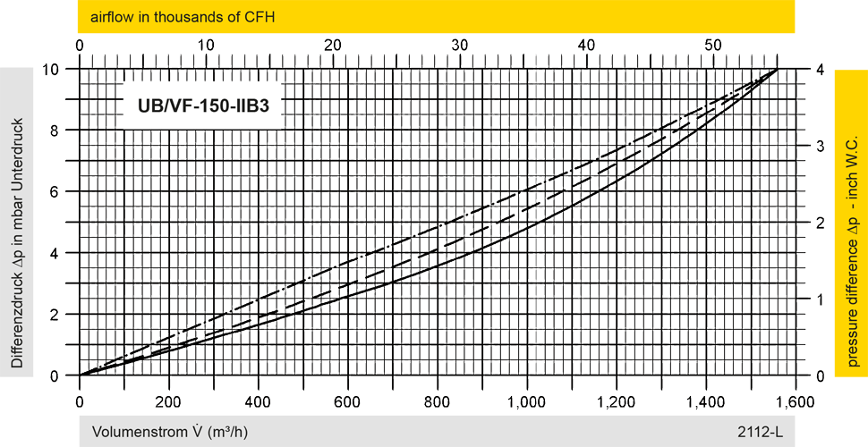Screen dimensions: 868x447
Task: Click the 10 tick on the top CFH axis
Action: (x=207, y=45)
